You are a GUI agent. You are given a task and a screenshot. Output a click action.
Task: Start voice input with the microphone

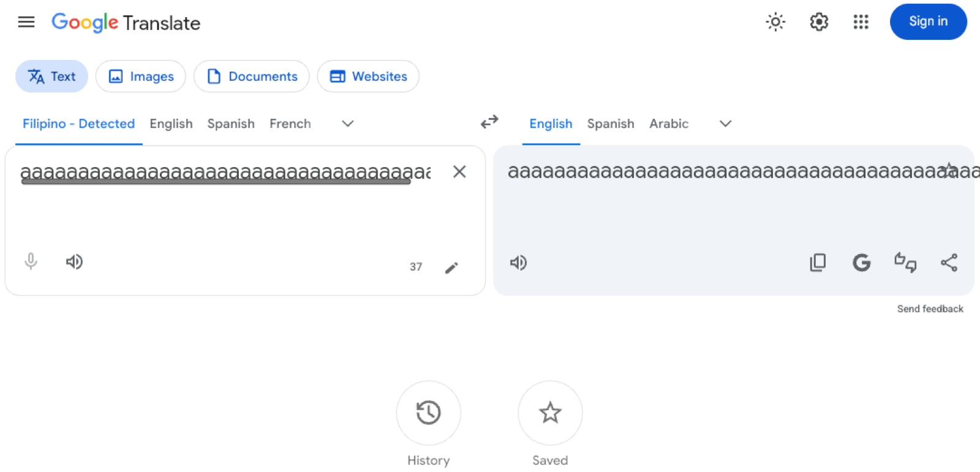[x=31, y=261]
